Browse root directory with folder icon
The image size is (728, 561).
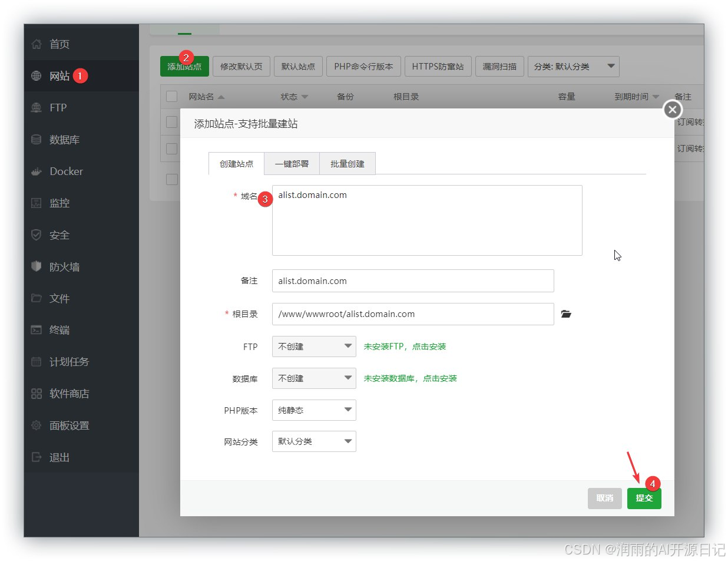click(x=566, y=314)
